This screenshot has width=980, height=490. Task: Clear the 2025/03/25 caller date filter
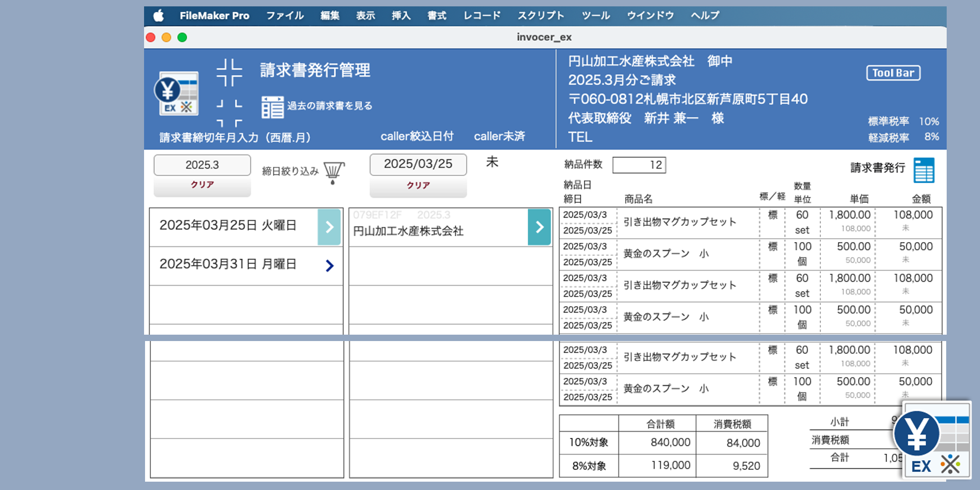[418, 186]
